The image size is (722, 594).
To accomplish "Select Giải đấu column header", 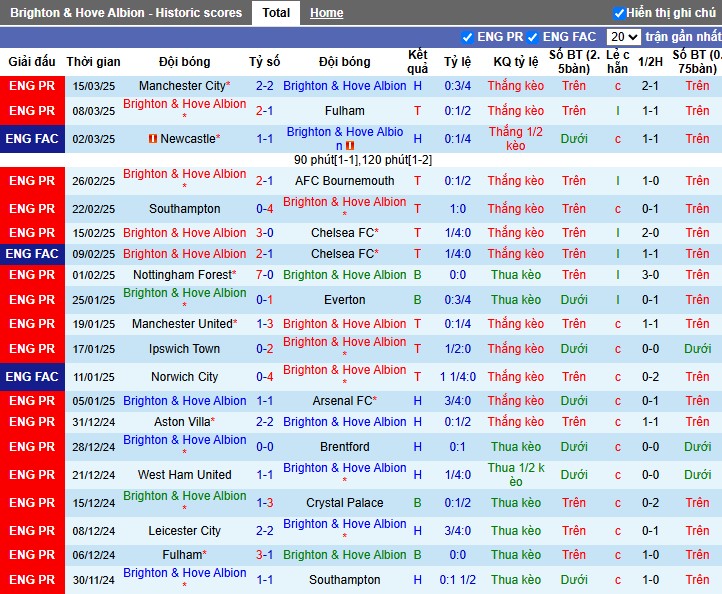I will (32, 62).
